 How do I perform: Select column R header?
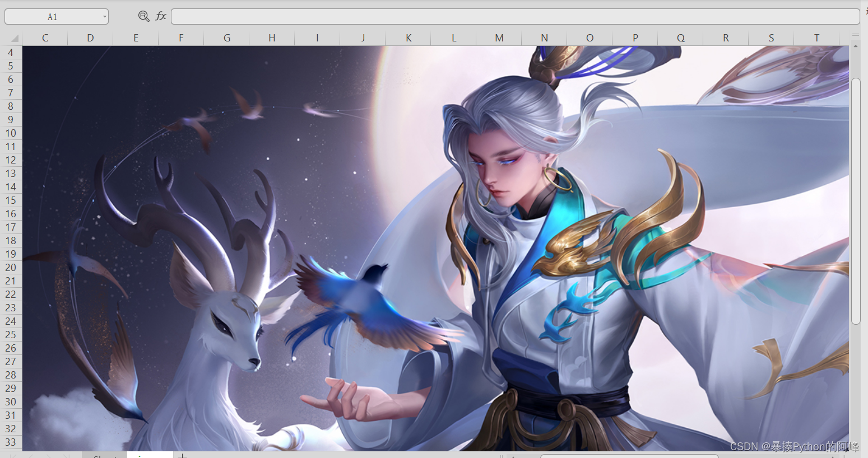point(726,38)
